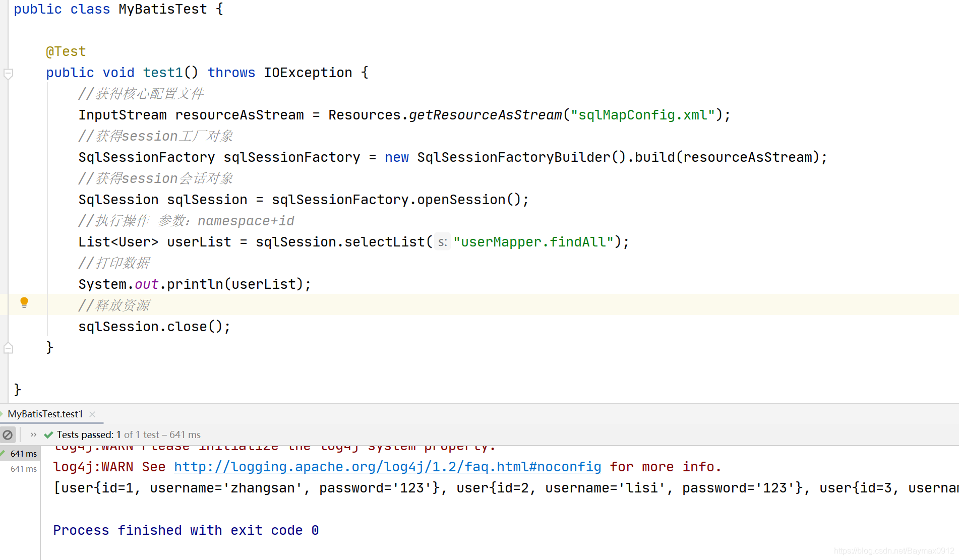Click the IOException type in throws clause
Viewport: 959px width, 560px height.
tap(308, 73)
